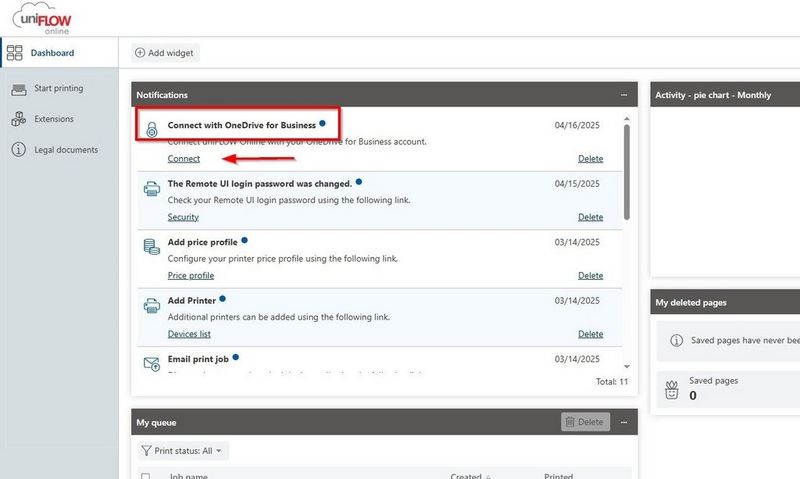The width and height of the screenshot is (800, 479).
Task: Click the Notifications list scrollbar
Action: coord(627,170)
